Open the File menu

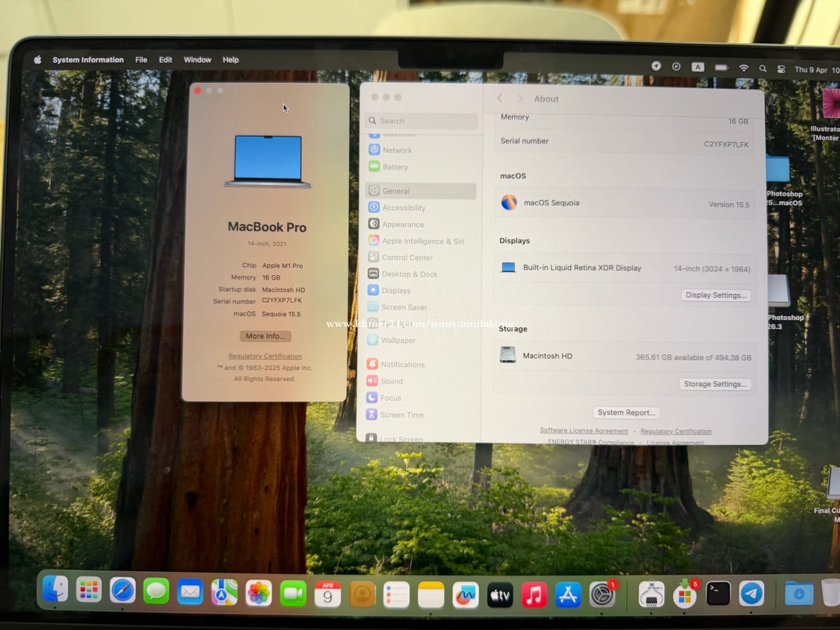[141, 60]
